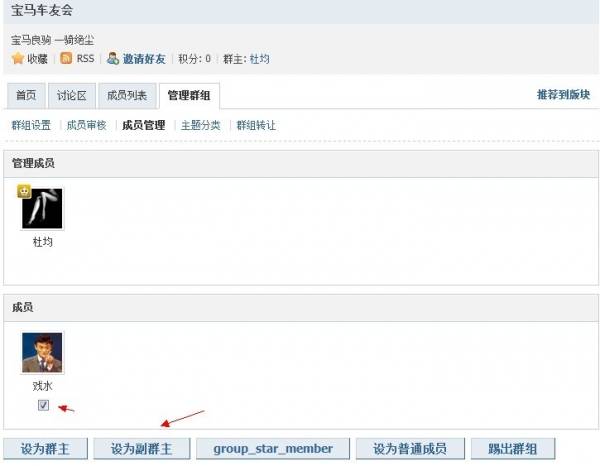This screenshot has height=466, width=600.
Task: Click the 推荐到版块 link
Action: click(563, 95)
